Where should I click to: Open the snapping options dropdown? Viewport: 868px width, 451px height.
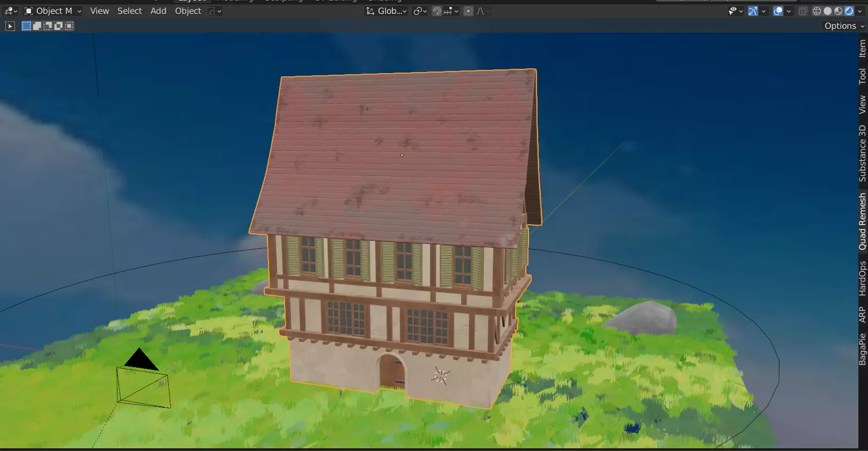[451, 11]
